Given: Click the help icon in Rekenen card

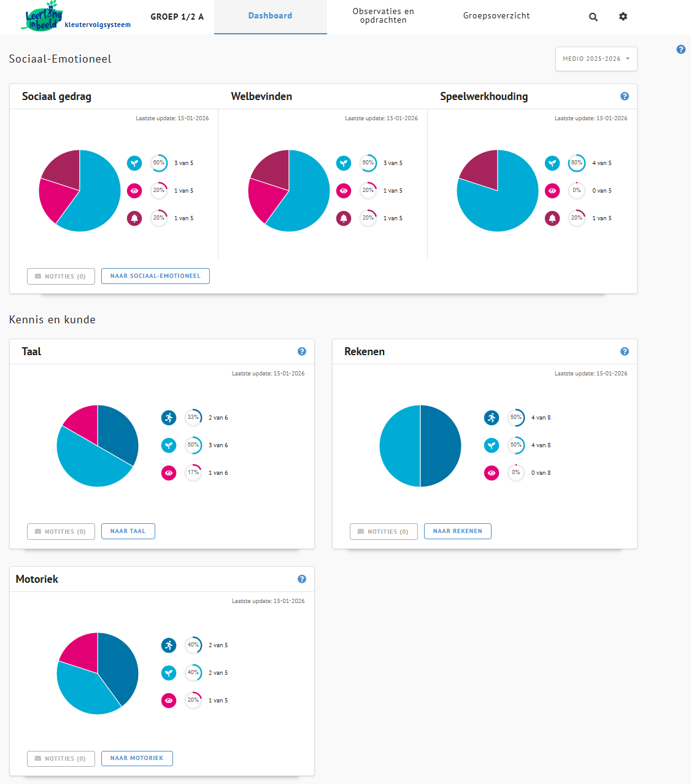Looking at the screenshot, I should coord(624,352).
